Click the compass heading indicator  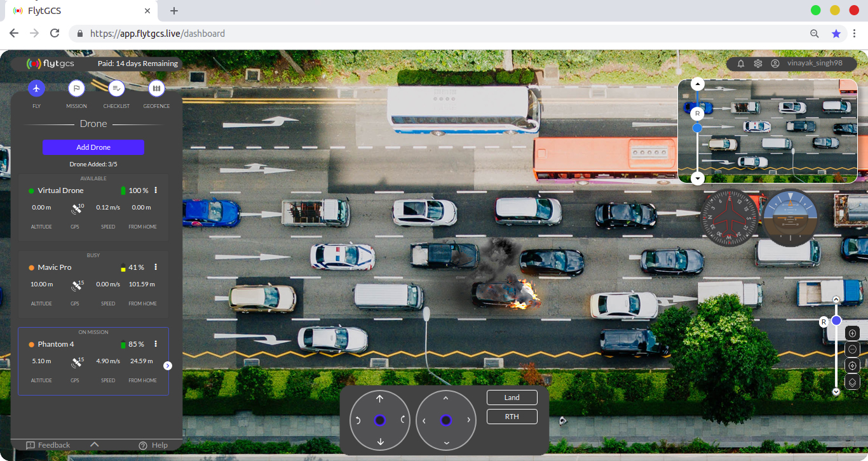pyautogui.click(x=730, y=218)
